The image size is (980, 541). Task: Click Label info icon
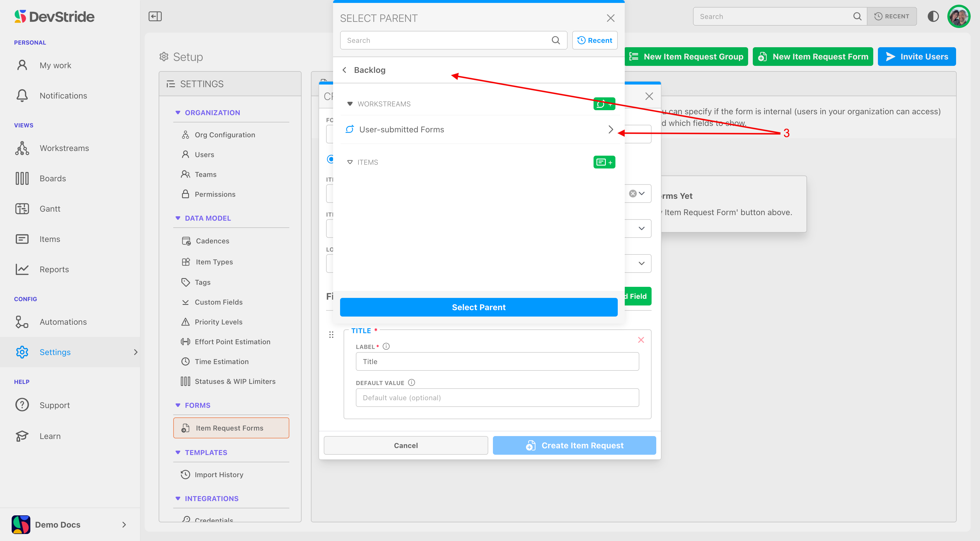pyautogui.click(x=386, y=346)
